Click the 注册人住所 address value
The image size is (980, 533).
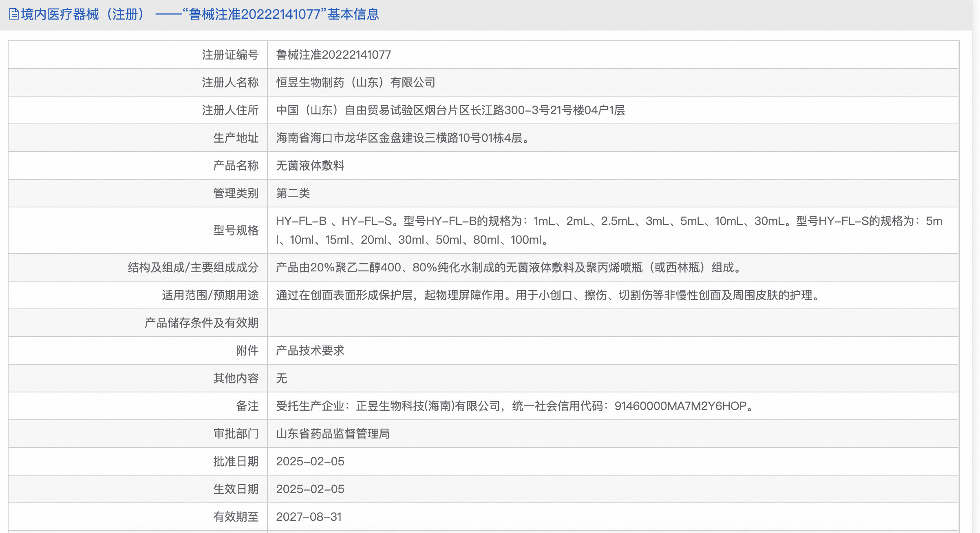[x=450, y=110]
